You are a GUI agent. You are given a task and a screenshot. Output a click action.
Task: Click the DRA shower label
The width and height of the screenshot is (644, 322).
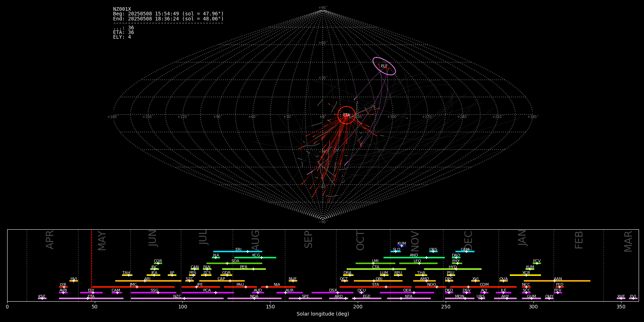coord(347,273)
